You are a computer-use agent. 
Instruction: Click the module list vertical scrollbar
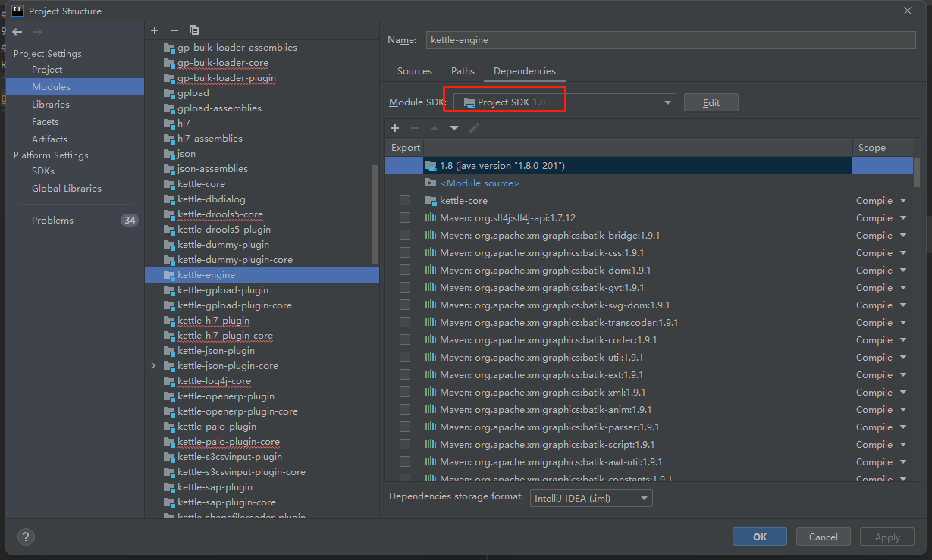pos(375,214)
